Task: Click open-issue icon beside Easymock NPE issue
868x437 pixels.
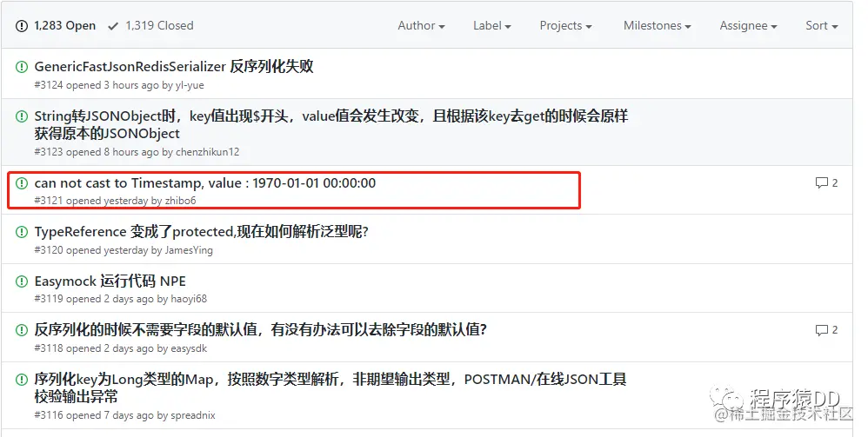Action: pos(22,281)
